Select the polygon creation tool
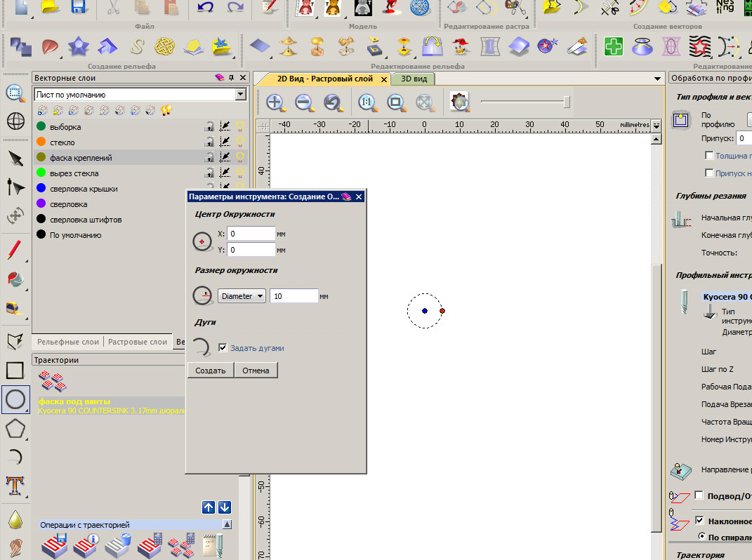Image resolution: width=752 pixels, height=560 pixels. tap(15, 429)
